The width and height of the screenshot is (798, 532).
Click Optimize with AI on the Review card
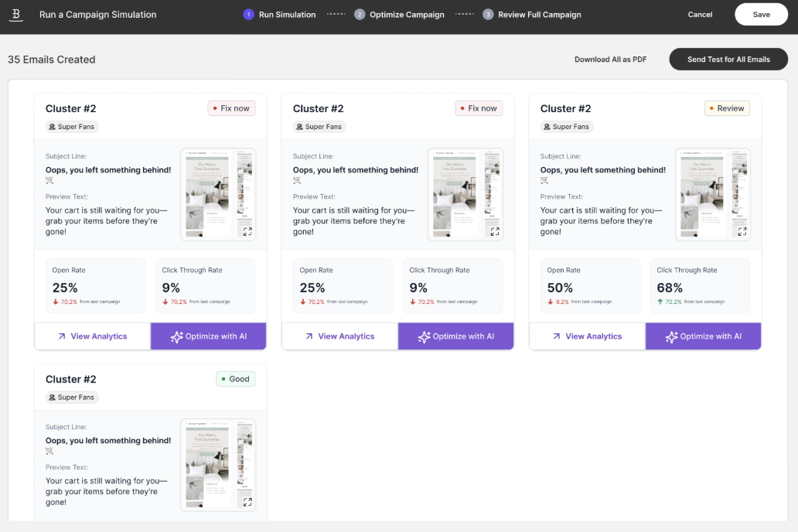(703, 336)
